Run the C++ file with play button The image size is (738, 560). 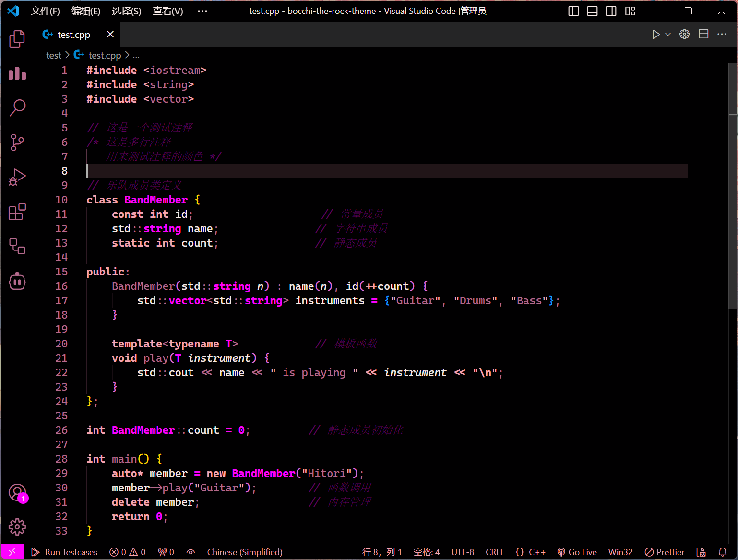point(655,34)
